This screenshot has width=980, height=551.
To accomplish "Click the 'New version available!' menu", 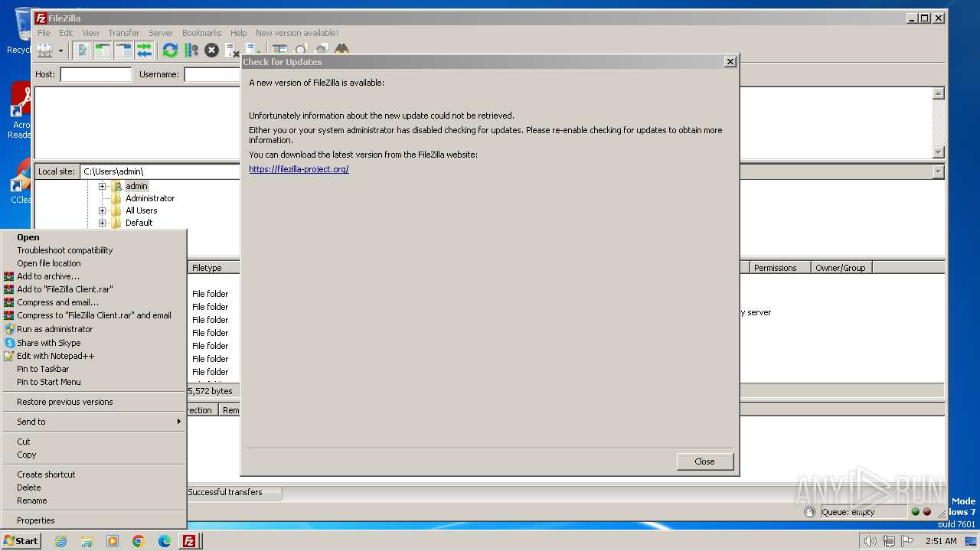I will pos(297,33).
